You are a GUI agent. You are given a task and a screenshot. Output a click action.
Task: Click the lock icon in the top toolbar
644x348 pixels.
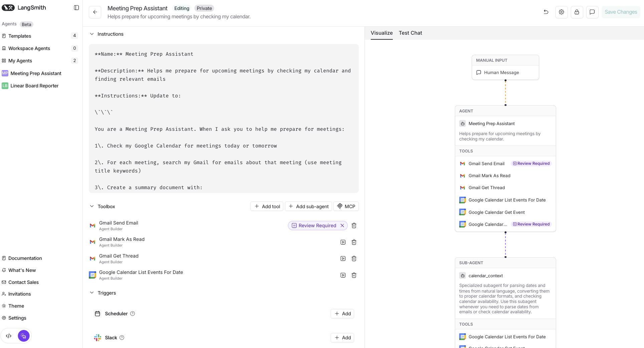577,12
